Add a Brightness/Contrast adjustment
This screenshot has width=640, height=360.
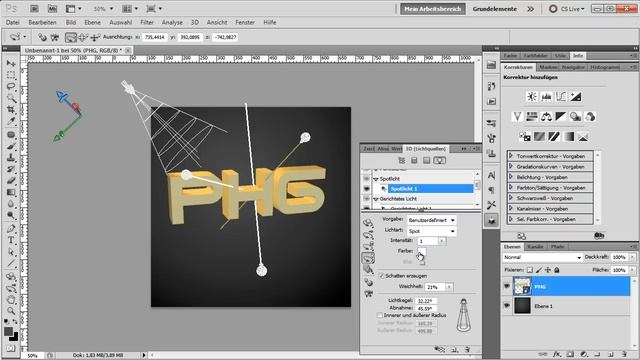pos(531,97)
